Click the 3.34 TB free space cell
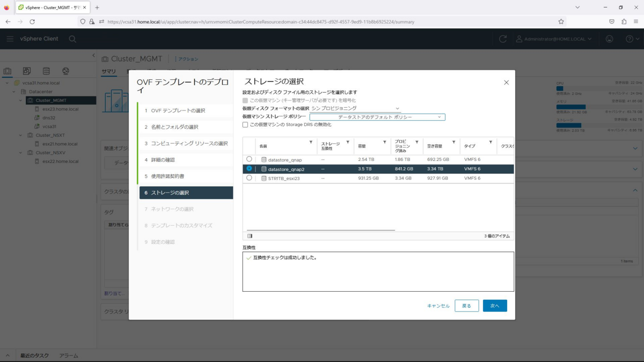This screenshot has width=644, height=362. [435, 169]
